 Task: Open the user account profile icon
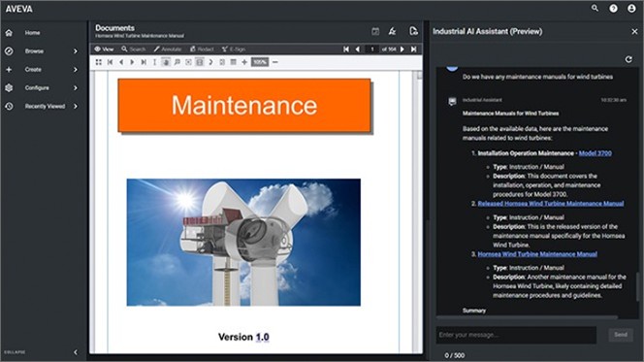[x=631, y=8]
